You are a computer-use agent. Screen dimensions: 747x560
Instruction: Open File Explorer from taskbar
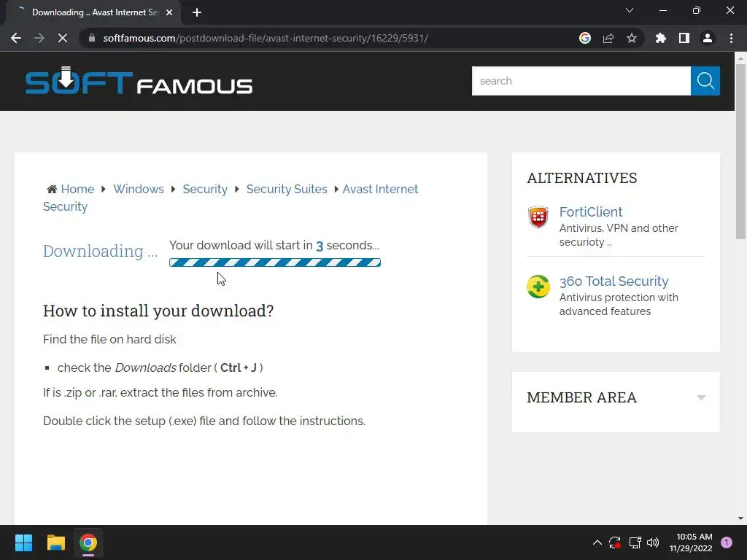(55, 542)
